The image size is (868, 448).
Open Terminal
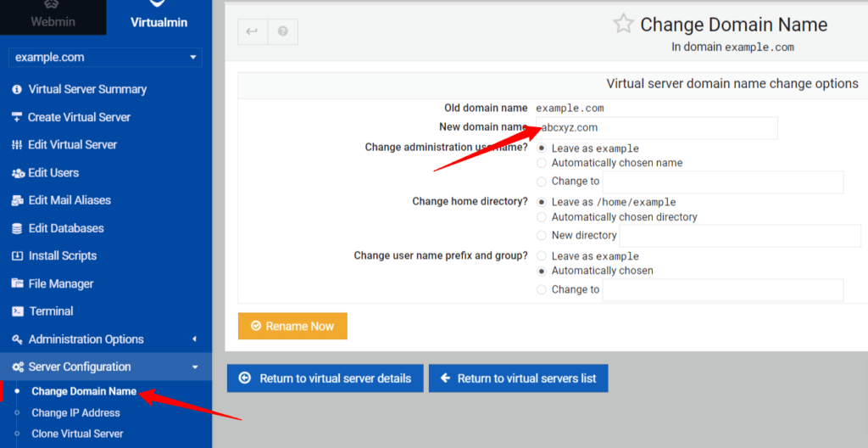click(x=51, y=311)
